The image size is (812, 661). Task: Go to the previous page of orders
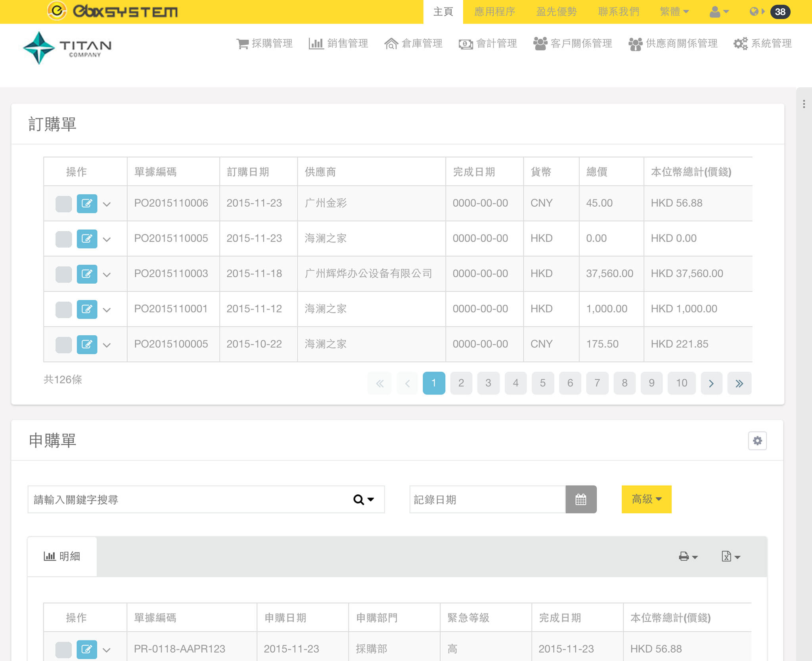point(407,383)
